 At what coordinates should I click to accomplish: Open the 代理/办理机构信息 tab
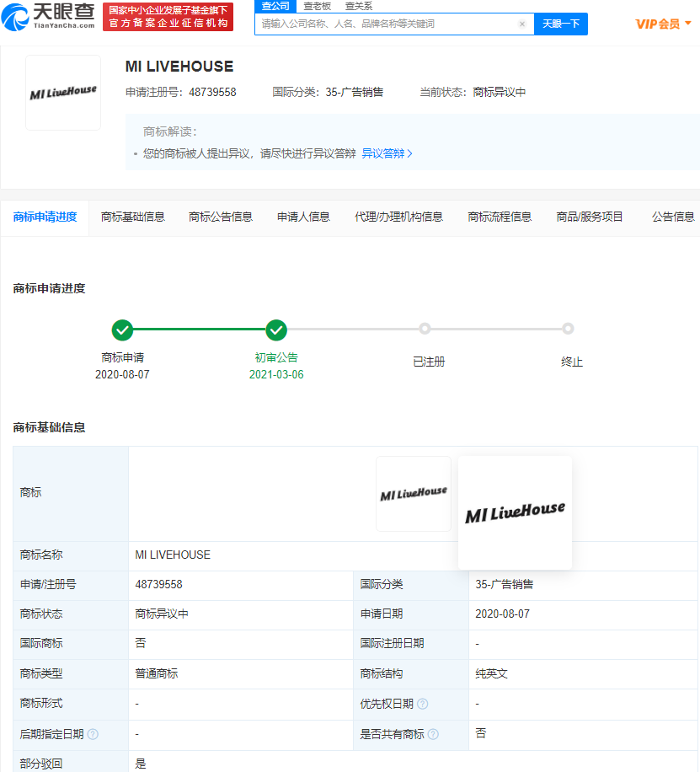click(398, 217)
